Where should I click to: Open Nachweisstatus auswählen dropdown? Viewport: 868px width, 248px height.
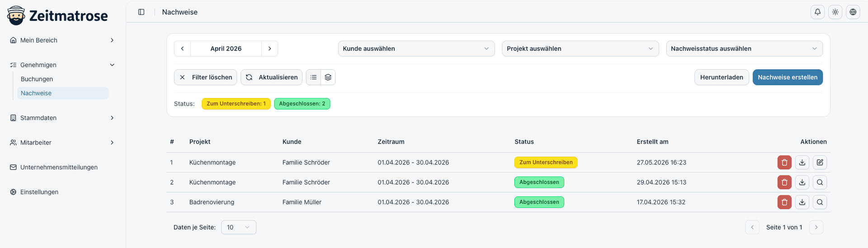pos(744,48)
